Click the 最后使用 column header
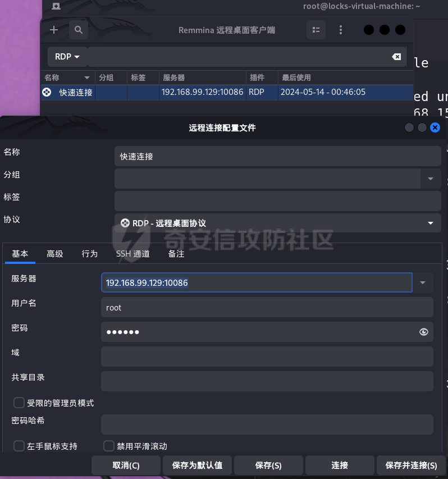Screen dimensions: 448x479 point(345,77)
